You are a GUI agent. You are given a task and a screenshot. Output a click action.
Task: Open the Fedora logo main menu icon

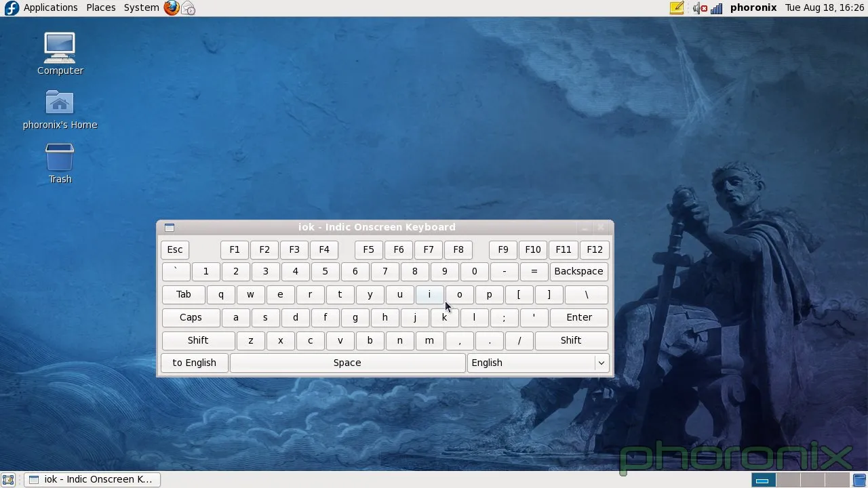pos(12,8)
